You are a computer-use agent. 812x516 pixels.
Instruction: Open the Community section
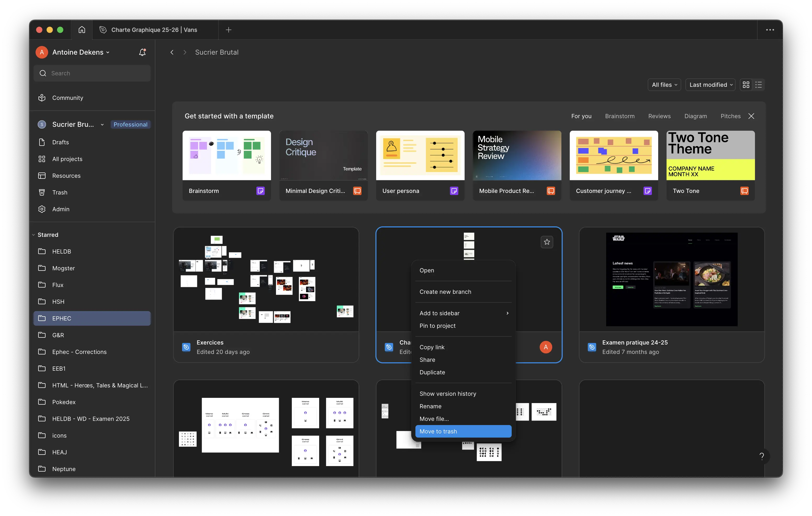67,98
